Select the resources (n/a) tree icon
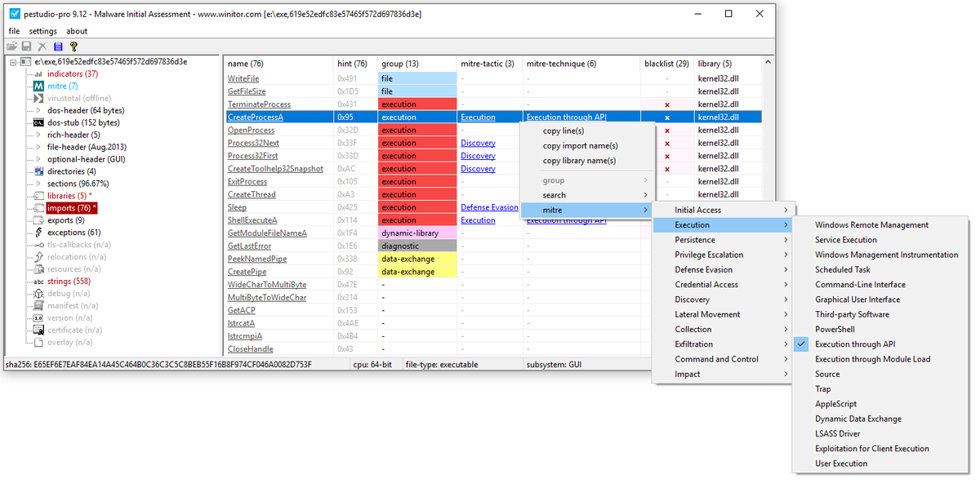The width and height of the screenshot is (980, 488). (x=38, y=269)
